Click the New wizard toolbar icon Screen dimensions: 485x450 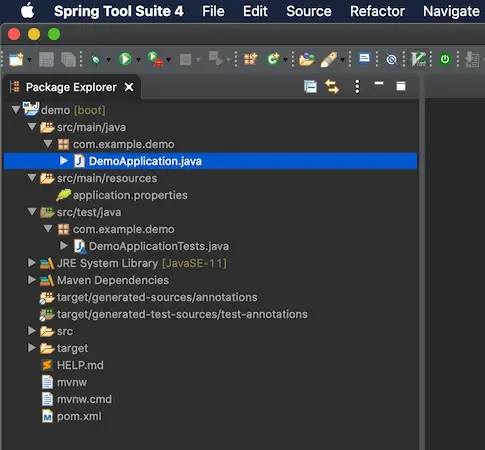(x=16, y=59)
